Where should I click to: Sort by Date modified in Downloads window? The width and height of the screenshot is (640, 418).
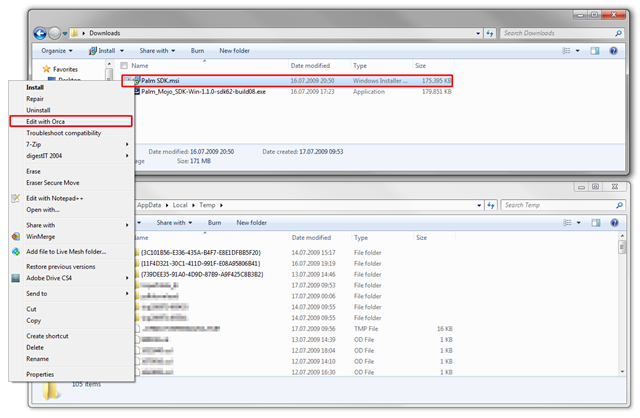pyautogui.click(x=310, y=65)
